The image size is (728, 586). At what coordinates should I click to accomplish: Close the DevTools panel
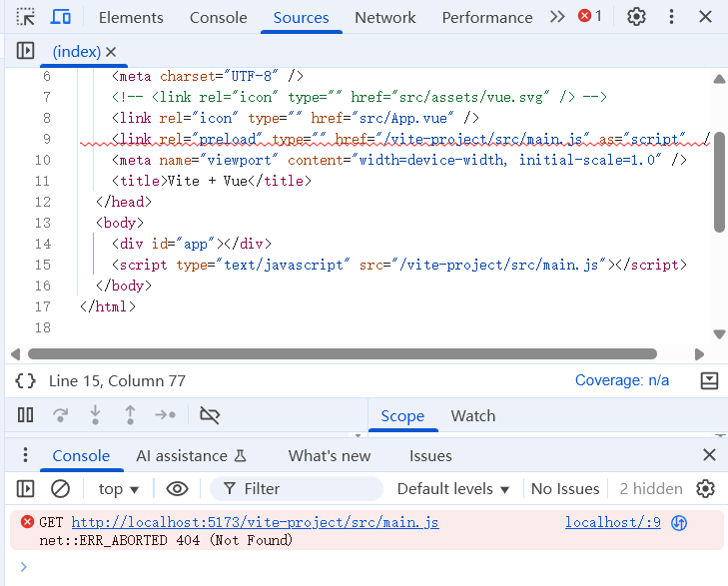pos(705,17)
